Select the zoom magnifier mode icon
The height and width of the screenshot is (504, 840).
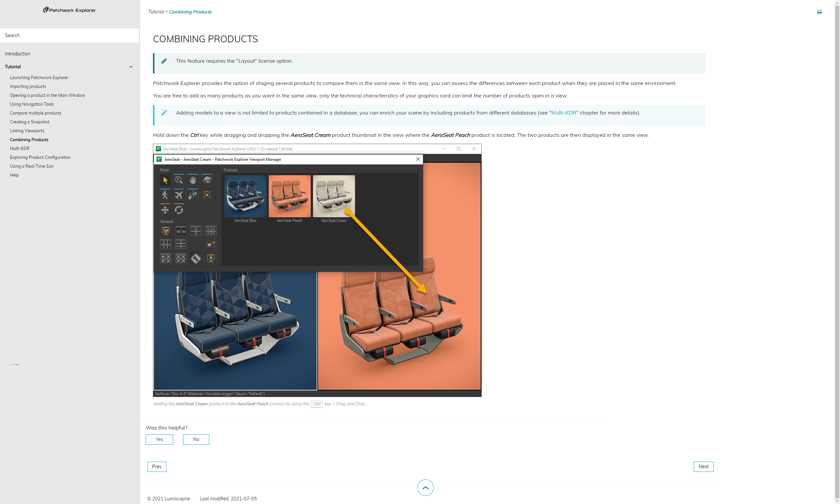click(x=179, y=180)
